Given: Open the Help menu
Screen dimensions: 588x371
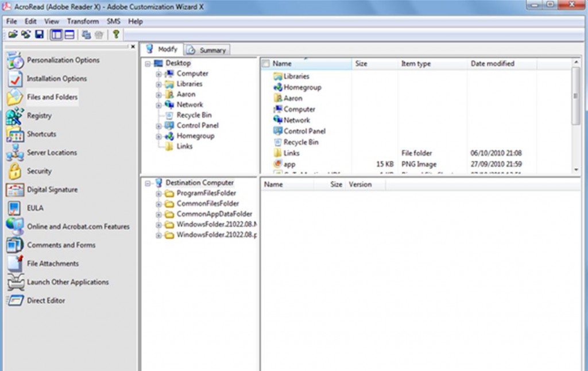Looking at the screenshot, I should [136, 21].
